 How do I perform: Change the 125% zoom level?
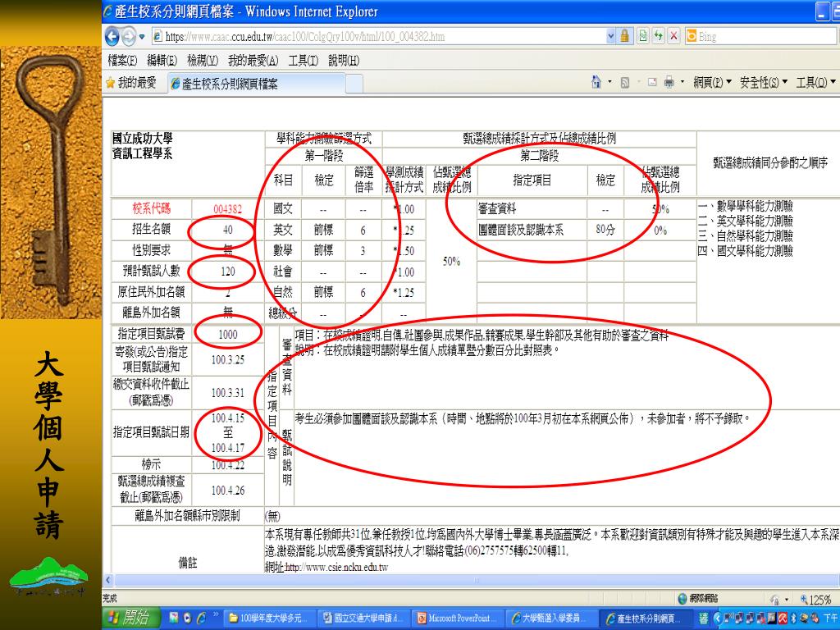pos(816,600)
